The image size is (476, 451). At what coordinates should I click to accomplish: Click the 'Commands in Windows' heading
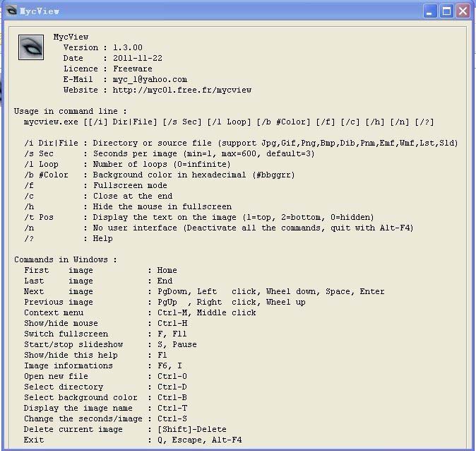[x=66, y=259]
